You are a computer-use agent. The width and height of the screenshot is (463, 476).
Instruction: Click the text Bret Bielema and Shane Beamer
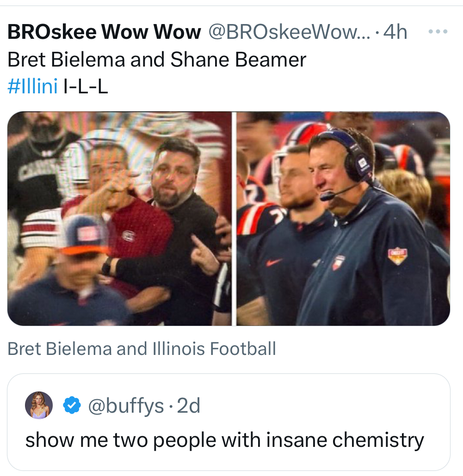click(x=157, y=60)
